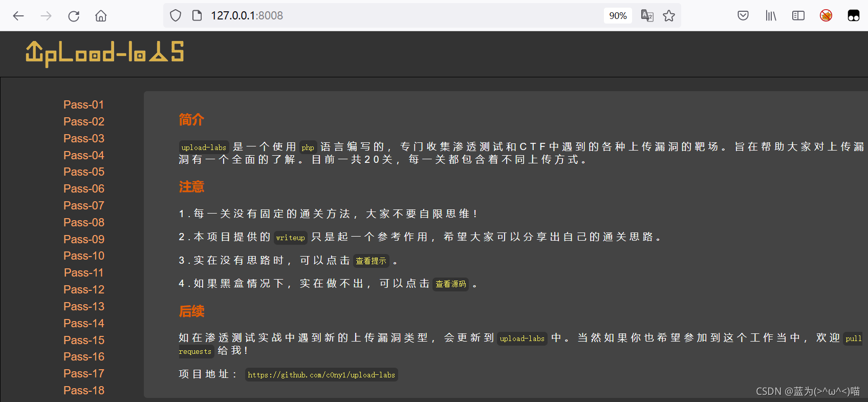The width and height of the screenshot is (868, 402).
Task: Click the php code tag
Action: (308, 147)
